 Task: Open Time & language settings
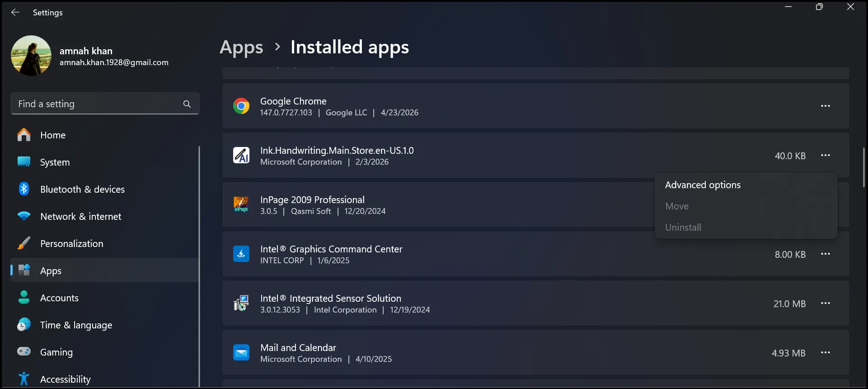(104, 325)
